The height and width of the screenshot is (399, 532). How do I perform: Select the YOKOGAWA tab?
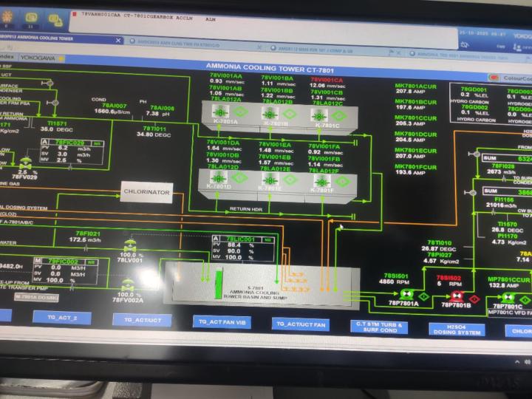click(41, 58)
